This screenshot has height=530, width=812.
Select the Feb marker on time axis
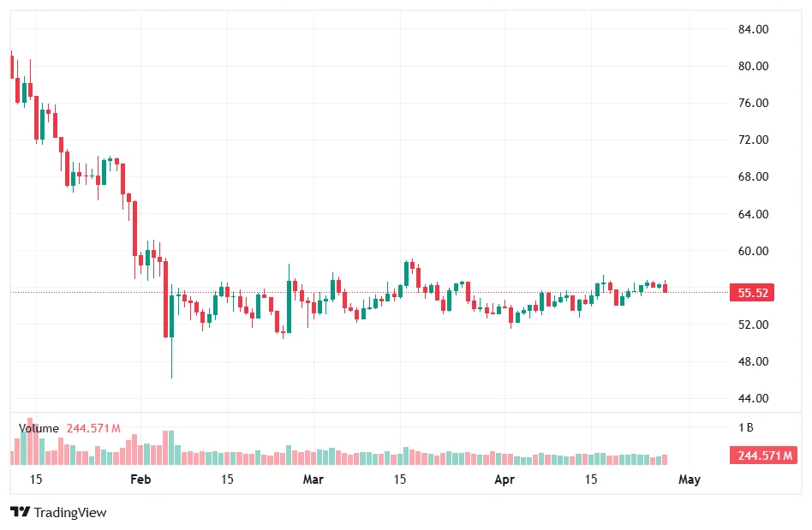tap(140, 479)
